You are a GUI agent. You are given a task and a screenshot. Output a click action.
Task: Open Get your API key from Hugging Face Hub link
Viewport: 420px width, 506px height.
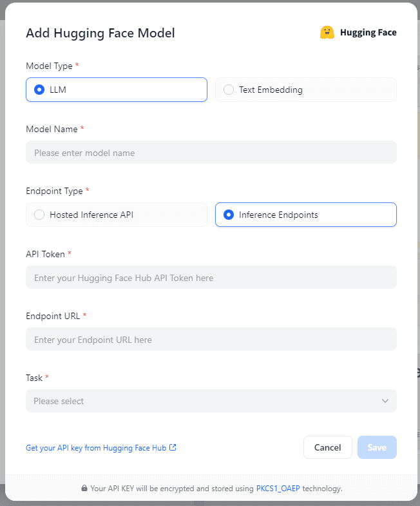pyautogui.click(x=96, y=447)
